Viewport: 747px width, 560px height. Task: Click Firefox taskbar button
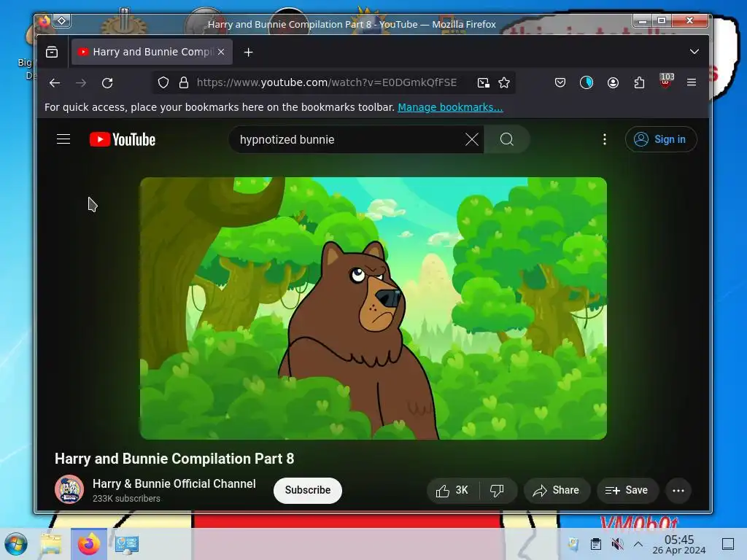pos(89,544)
